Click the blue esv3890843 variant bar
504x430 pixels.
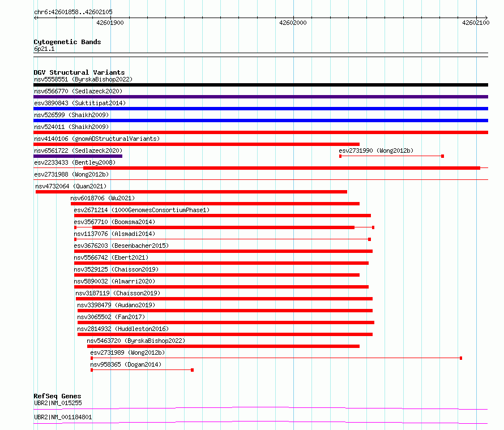[x=260, y=109]
